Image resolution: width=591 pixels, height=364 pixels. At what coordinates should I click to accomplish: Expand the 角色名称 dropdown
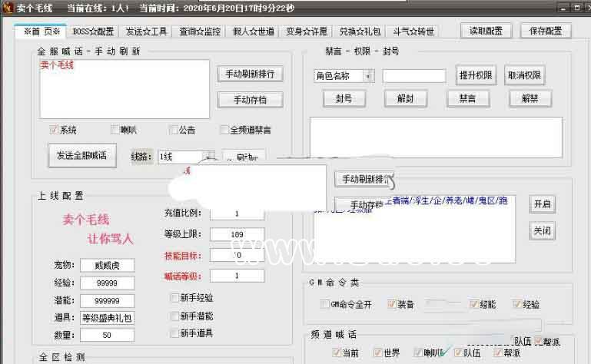point(369,76)
